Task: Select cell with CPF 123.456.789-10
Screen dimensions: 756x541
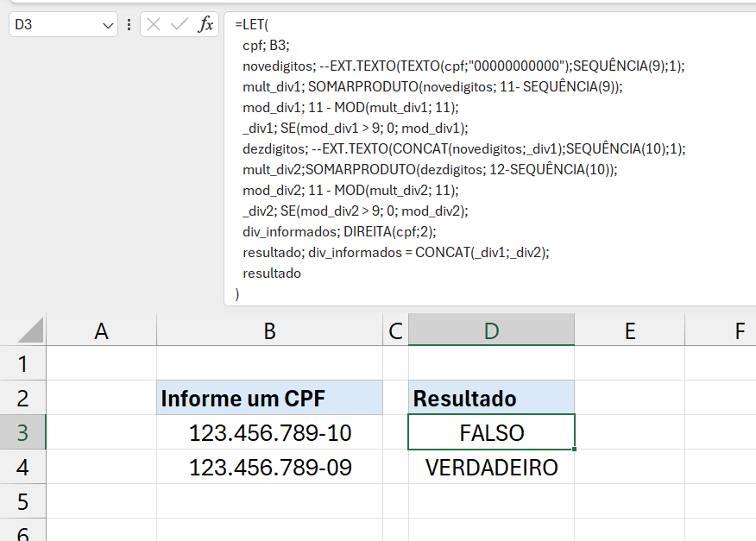Action: pos(269,432)
